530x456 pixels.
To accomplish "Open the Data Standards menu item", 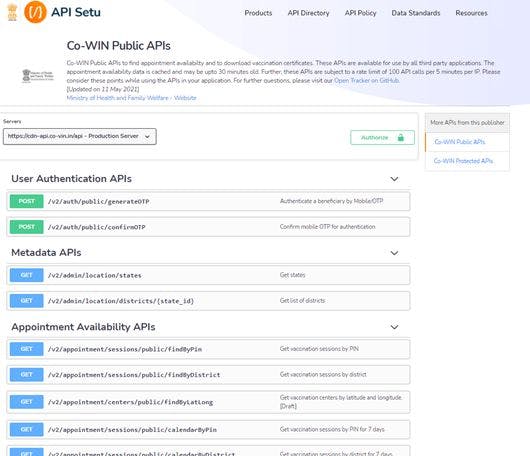I will coord(416,13).
